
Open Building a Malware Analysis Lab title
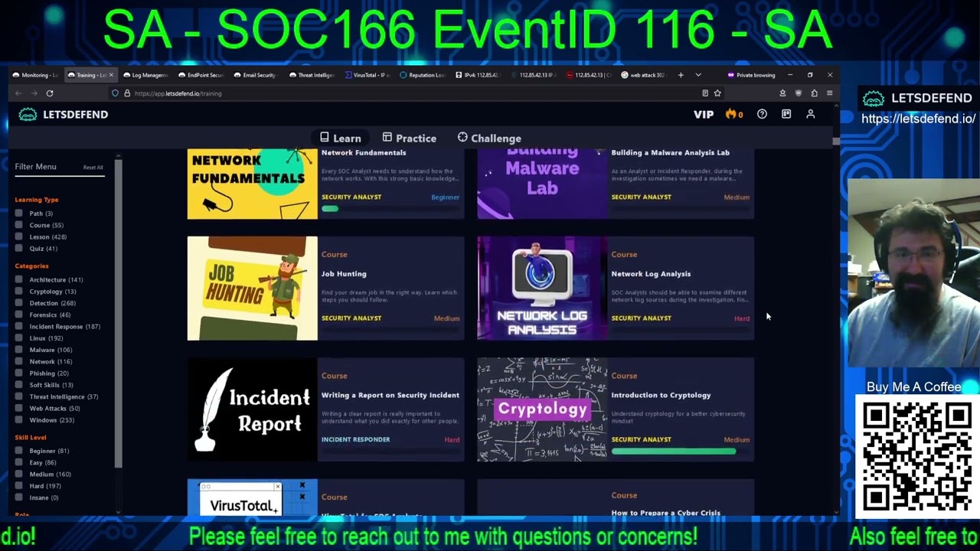click(670, 152)
